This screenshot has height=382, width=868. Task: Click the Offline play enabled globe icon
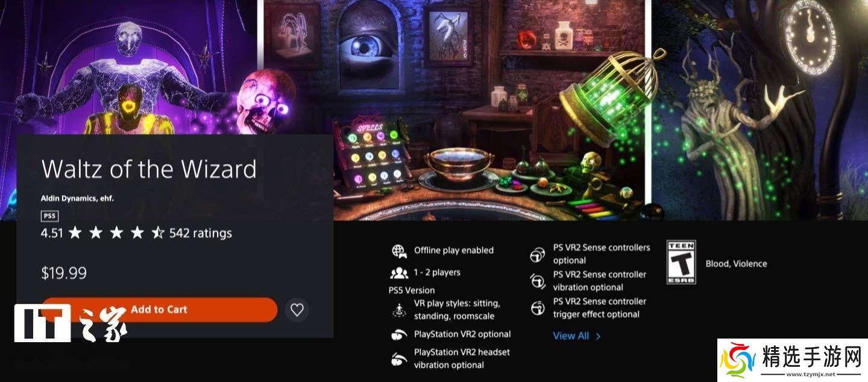399,250
